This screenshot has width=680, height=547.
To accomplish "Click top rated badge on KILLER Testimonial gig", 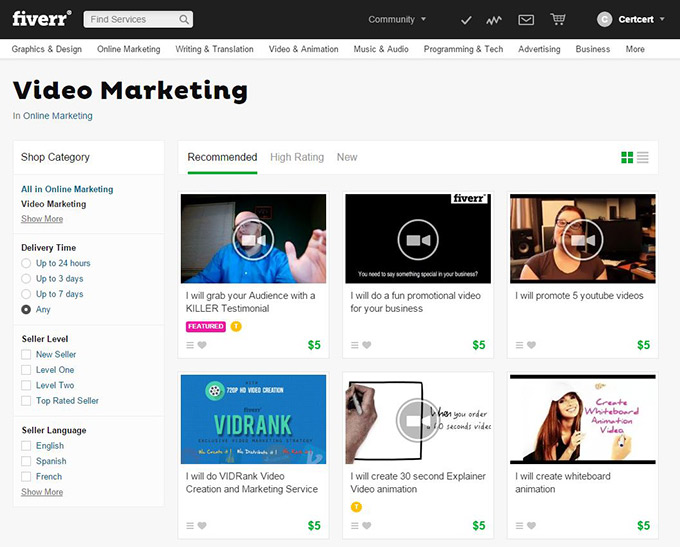I will click(236, 326).
